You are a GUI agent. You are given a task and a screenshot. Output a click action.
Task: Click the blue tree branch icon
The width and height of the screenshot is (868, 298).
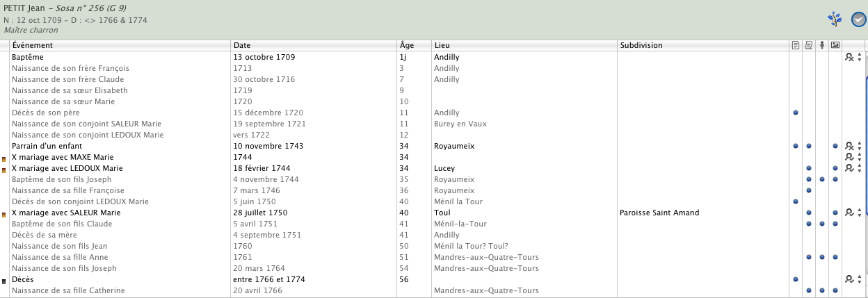[x=835, y=19]
